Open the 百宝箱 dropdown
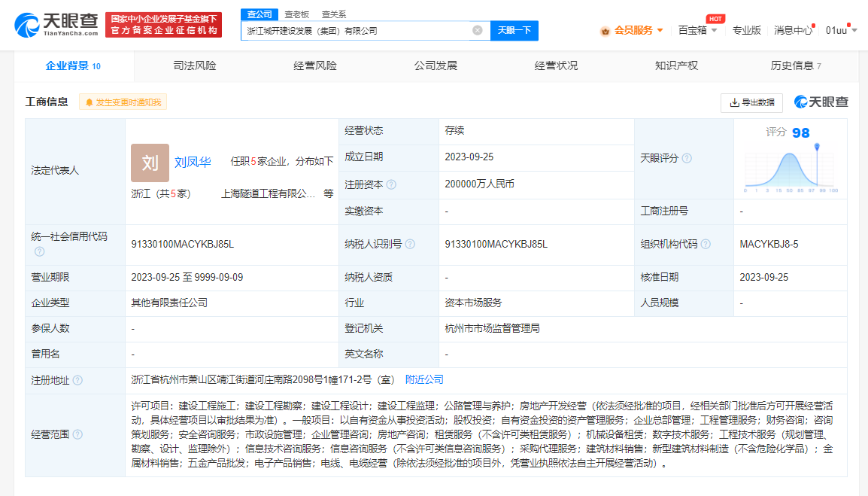Viewport: 868px width, 496px height. pos(697,30)
